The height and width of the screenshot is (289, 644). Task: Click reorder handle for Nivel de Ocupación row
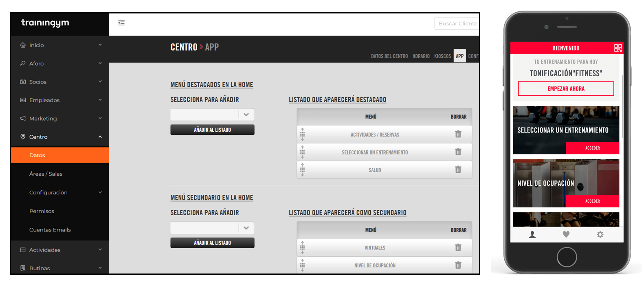pyautogui.click(x=302, y=265)
